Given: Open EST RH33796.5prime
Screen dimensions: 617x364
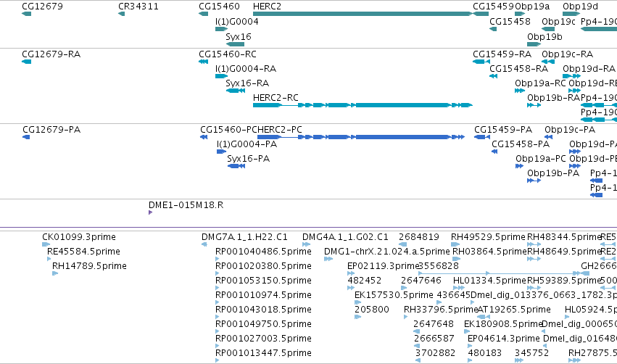Looking at the screenshot, I should pos(441,310).
